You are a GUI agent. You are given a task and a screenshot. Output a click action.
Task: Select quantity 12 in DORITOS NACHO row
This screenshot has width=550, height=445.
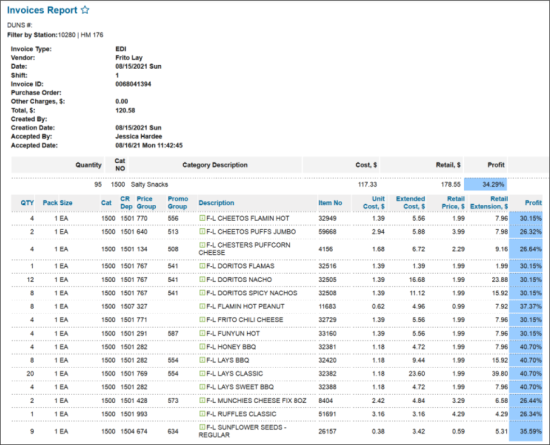pyautogui.click(x=30, y=279)
